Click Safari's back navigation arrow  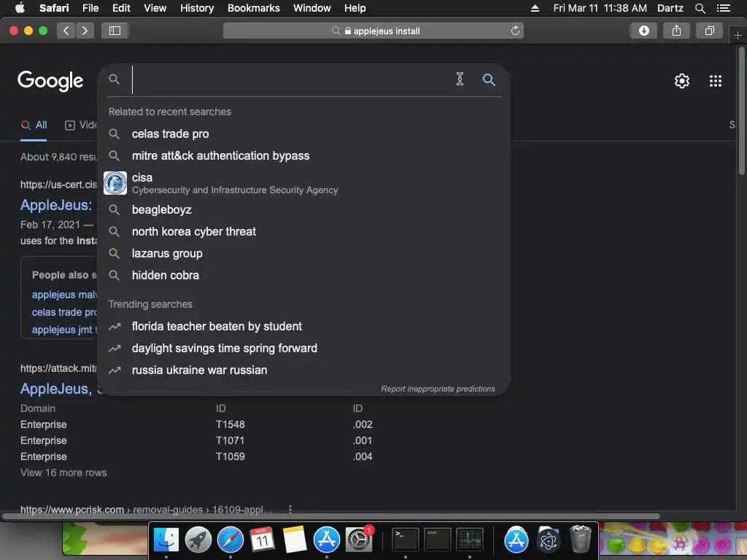[x=66, y=31]
